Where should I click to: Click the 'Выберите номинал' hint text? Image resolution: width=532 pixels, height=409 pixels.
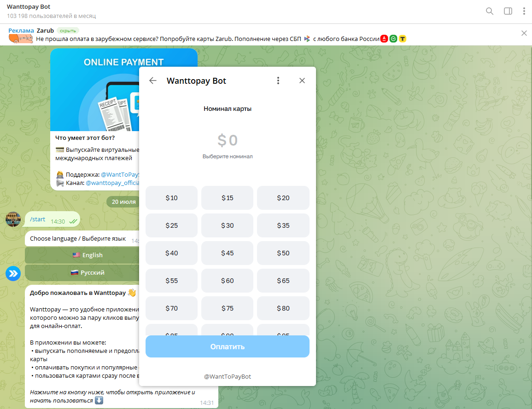pos(228,156)
